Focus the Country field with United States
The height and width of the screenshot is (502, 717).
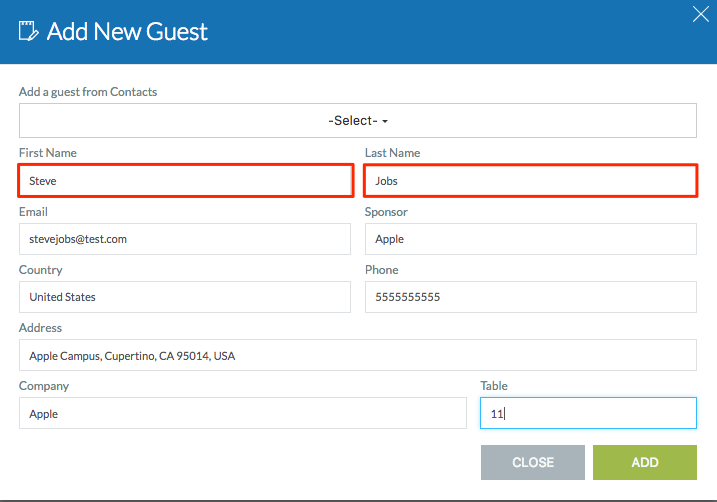pos(185,297)
